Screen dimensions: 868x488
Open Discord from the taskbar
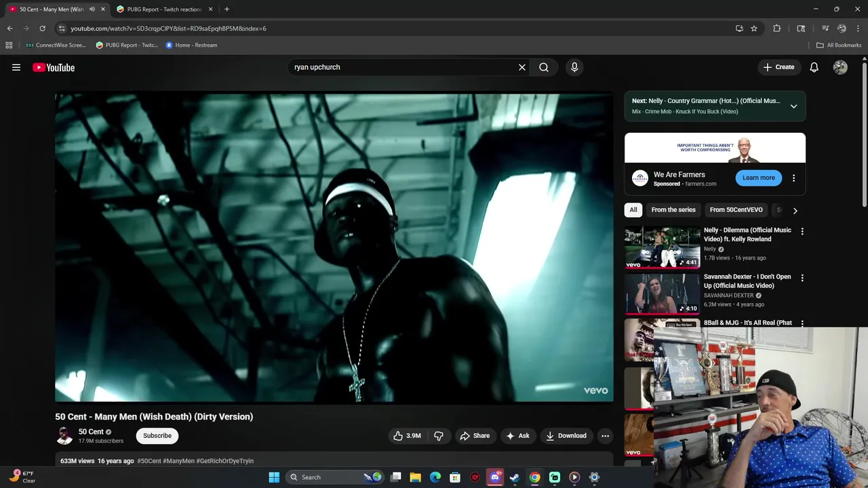[495, 477]
